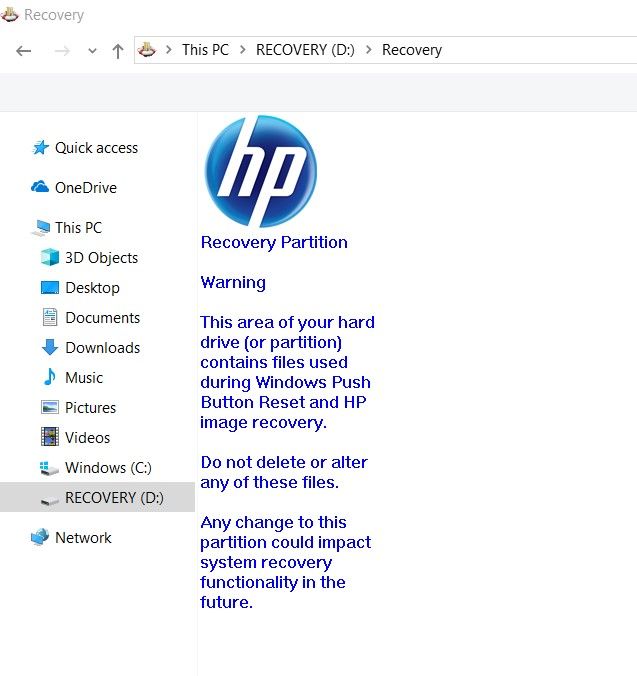This screenshot has height=676, width=637.
Task: Click the 3D Objects cube icon
Action: coord(50,257)
